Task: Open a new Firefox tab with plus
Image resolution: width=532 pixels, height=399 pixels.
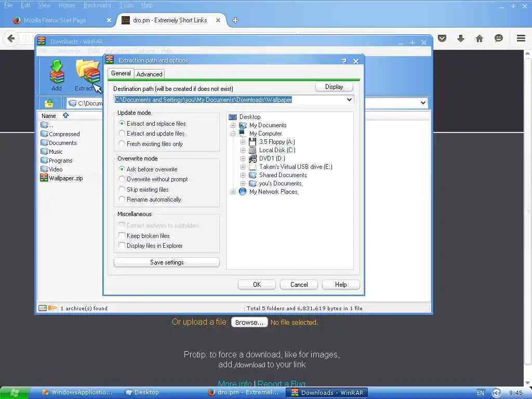Action: [x=235, y=20]
